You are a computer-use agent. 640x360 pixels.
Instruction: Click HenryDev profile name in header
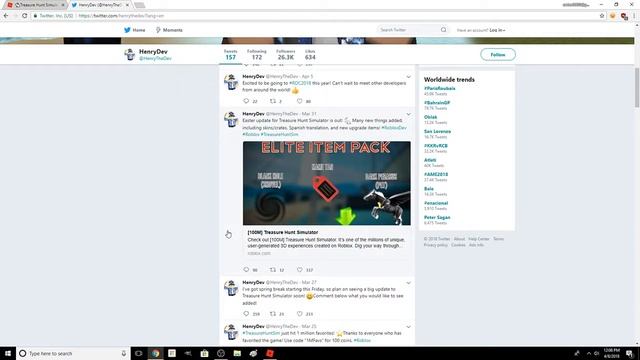(x=153, y=51)
